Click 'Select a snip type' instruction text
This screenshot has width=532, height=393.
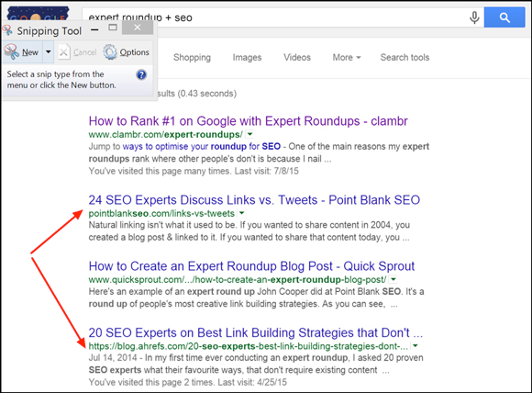coord(61,80)
